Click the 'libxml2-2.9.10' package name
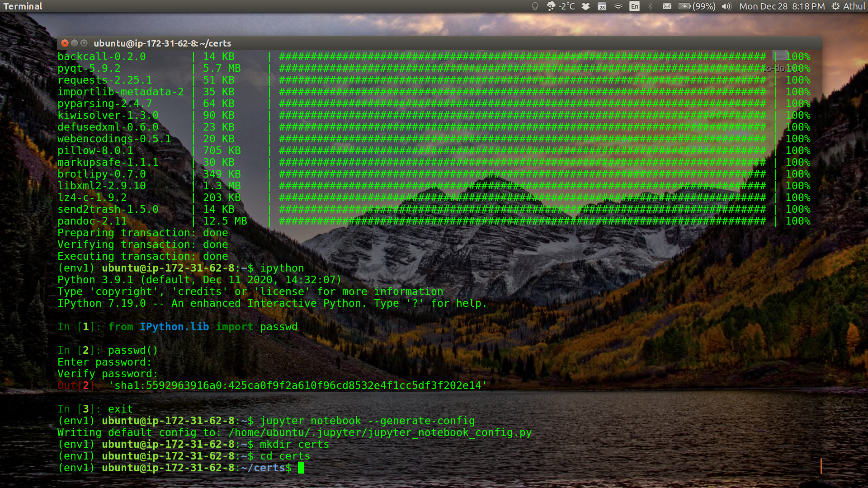868x488 pixels. tap(102, 186)
